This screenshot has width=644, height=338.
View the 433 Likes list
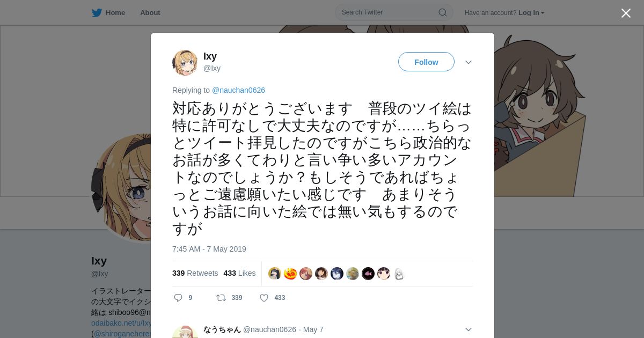[239, 273]
